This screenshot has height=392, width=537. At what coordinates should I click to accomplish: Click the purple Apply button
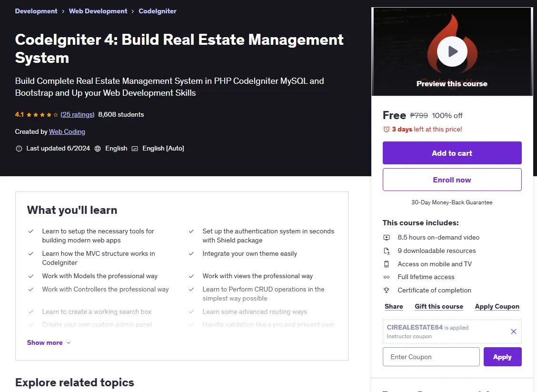[502, 357]
